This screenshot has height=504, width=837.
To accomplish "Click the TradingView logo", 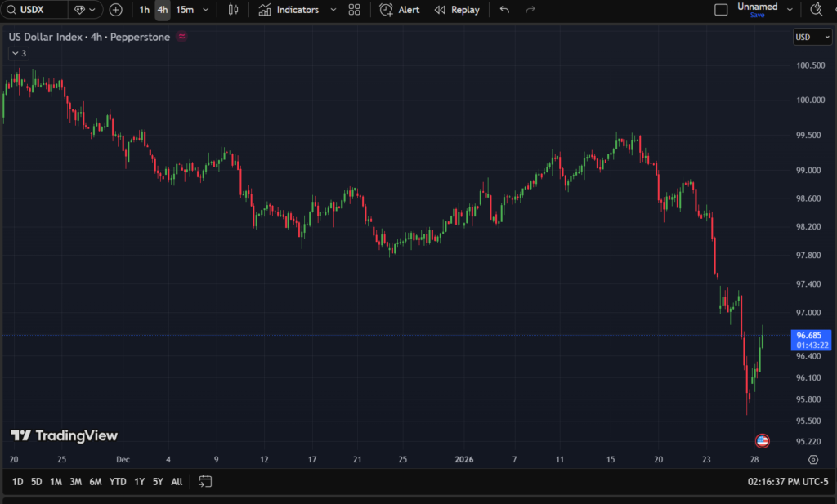I will (x=64, y=435).
